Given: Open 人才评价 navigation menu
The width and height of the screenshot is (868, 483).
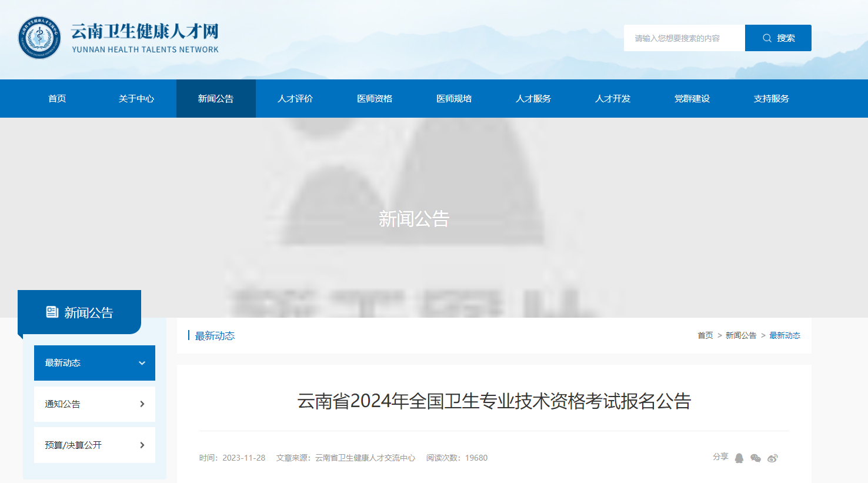Looking at the screenshot, I should point(295,99).
